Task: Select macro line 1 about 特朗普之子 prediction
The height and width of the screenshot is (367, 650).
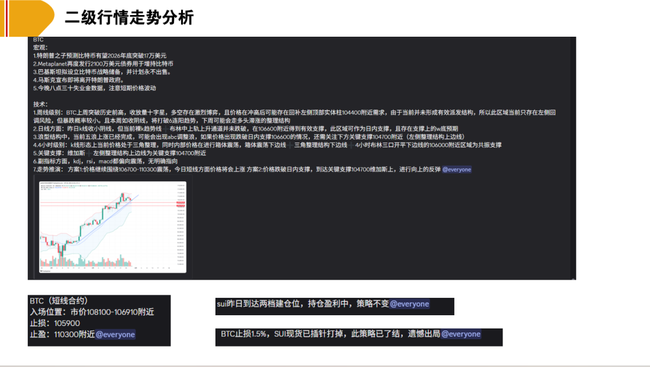Action: point(100,55)
